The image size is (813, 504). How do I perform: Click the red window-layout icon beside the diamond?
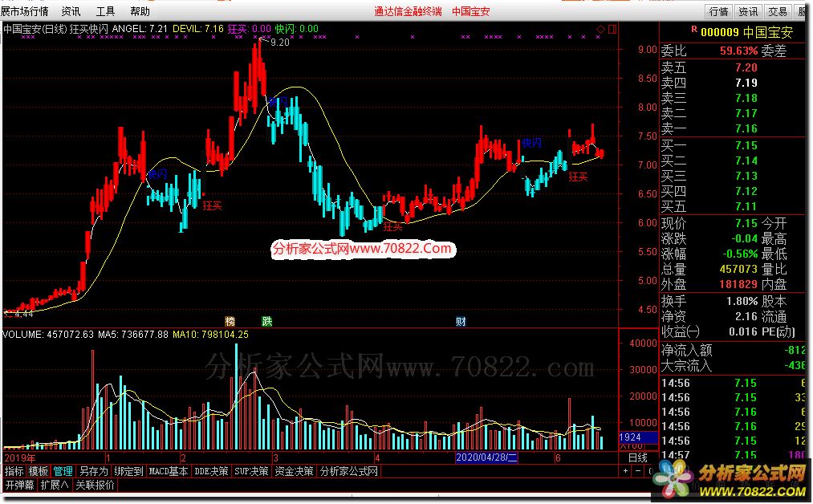coord(612,29)
